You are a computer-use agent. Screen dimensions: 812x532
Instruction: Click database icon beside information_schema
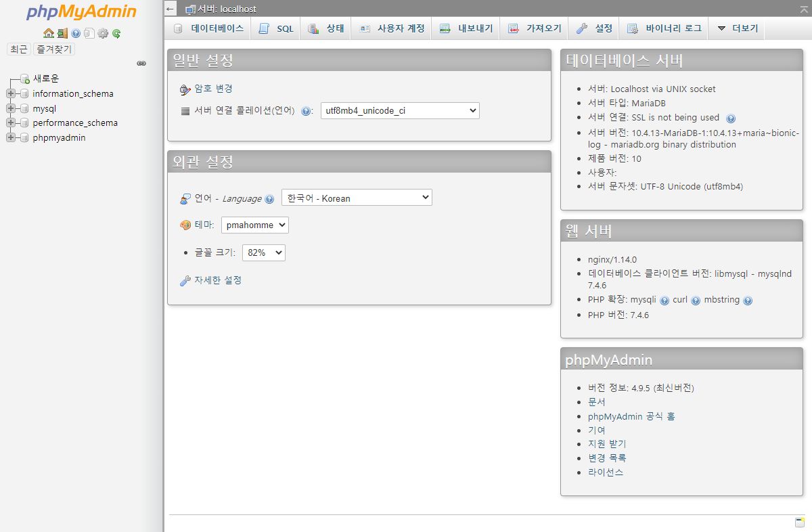coord(25,94)
